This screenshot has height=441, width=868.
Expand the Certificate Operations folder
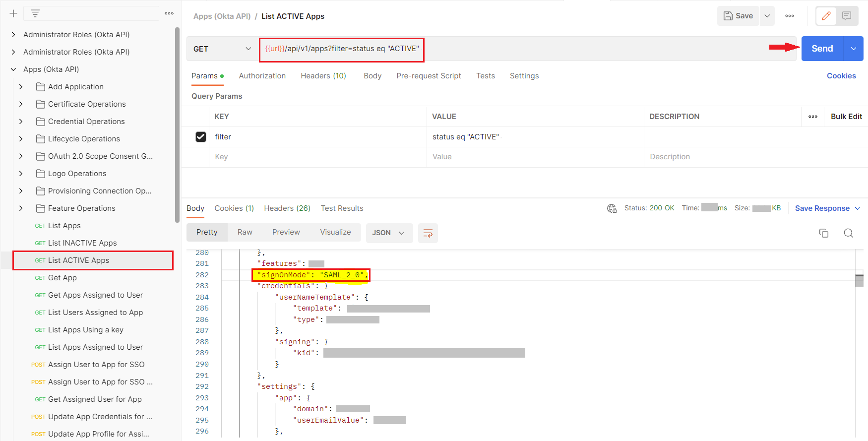pos(21,104)
